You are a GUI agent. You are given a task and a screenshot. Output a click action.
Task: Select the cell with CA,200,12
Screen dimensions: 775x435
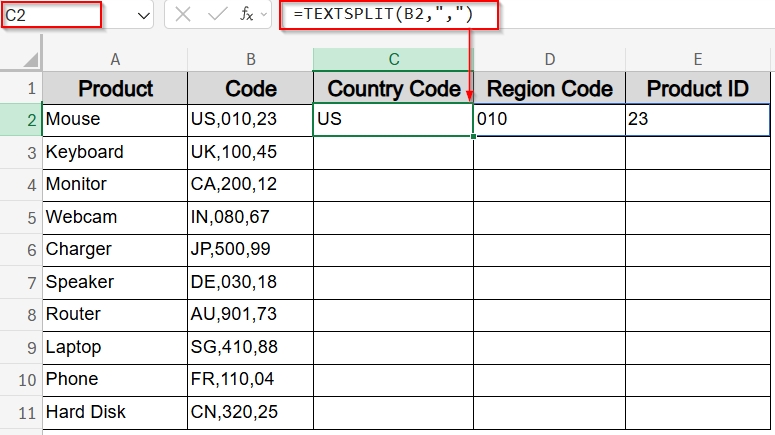[x=250, y=185]
